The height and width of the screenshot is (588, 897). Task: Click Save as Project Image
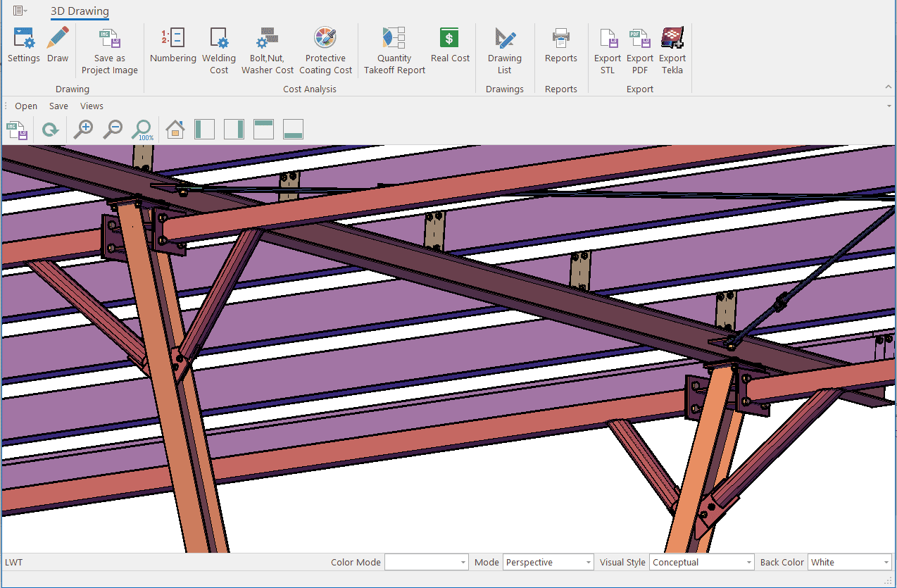[109, 51]
